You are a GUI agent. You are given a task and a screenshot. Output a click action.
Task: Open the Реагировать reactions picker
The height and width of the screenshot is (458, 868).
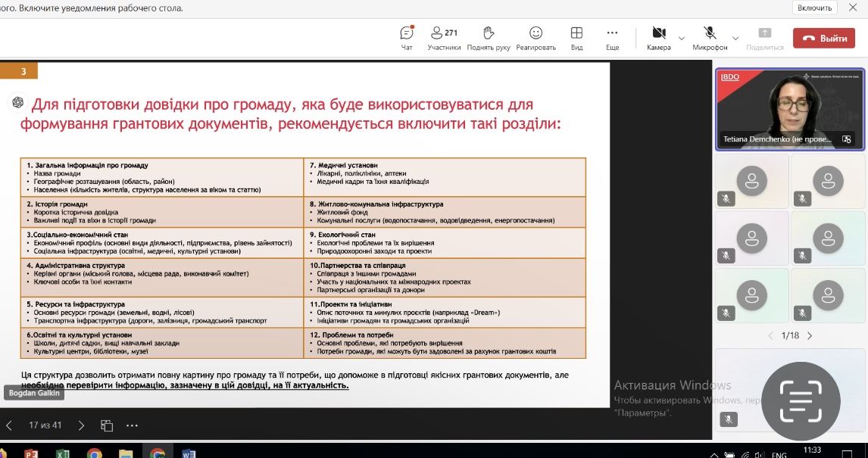click(x=535, y=38)
